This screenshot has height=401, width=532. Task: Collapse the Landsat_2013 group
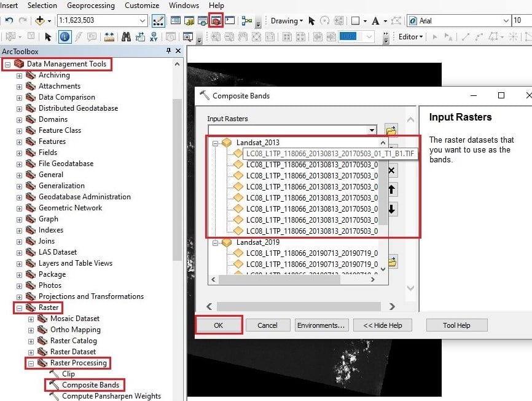point(215,143)
